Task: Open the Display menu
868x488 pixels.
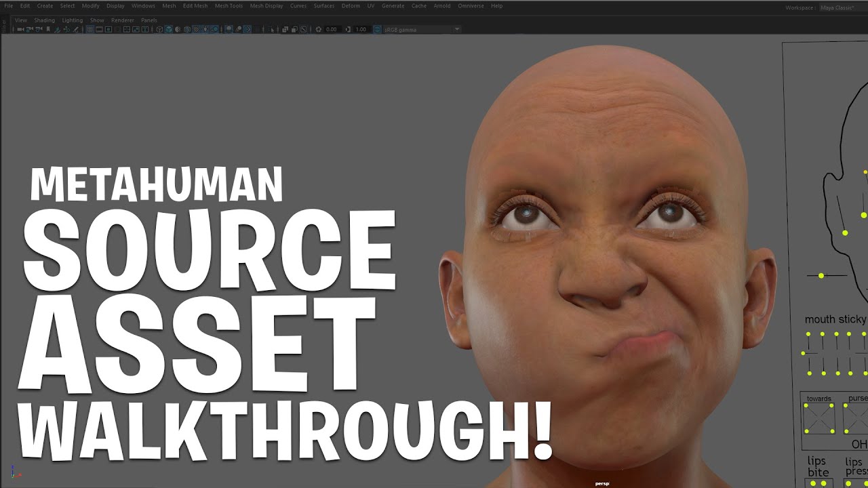Action: click(115, 6)
